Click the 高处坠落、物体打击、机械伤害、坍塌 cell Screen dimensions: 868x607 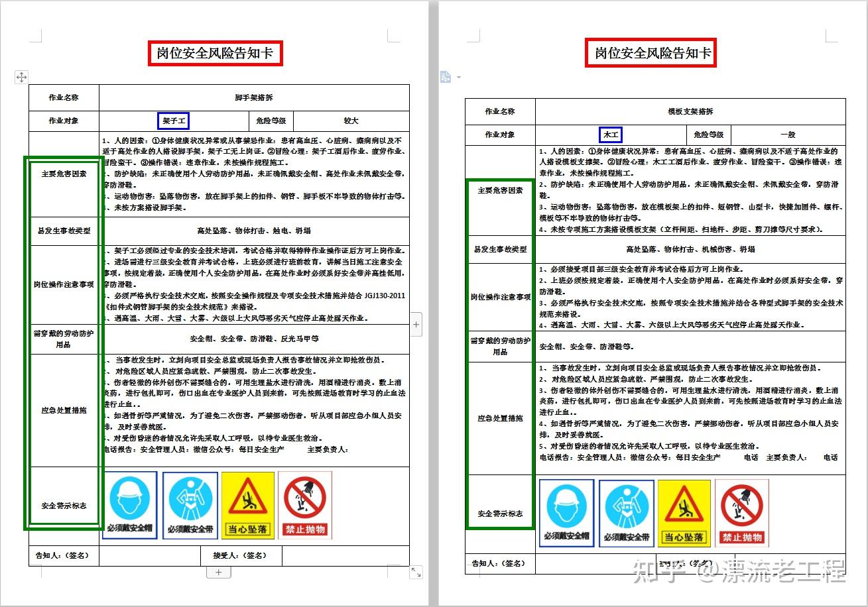point(690,249)
